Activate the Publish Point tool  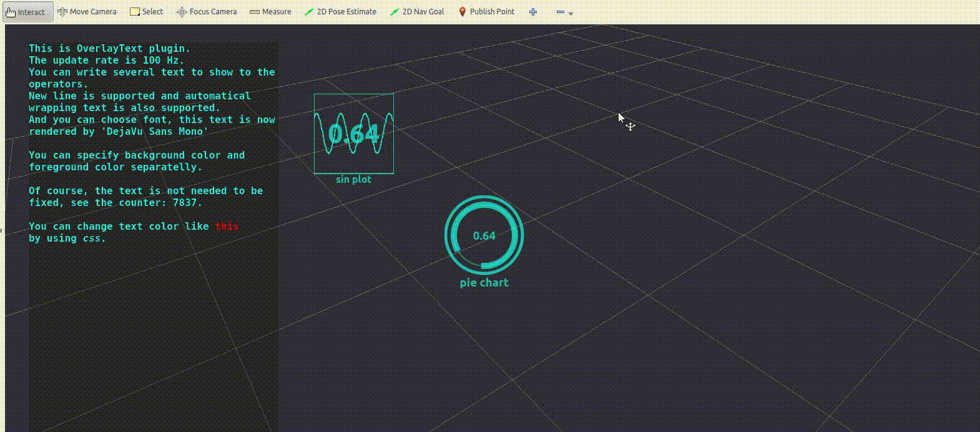click(x=486, y=12)
